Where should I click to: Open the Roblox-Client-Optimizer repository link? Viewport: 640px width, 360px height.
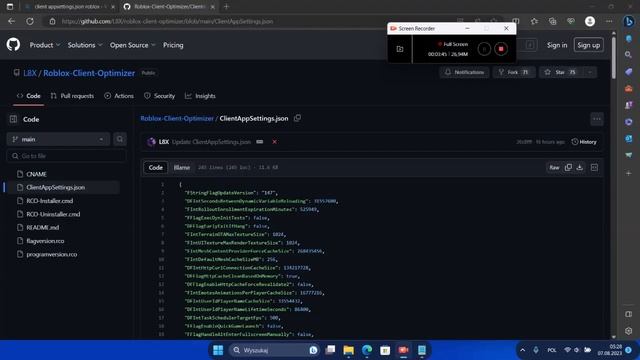click(x=89, y=73)
